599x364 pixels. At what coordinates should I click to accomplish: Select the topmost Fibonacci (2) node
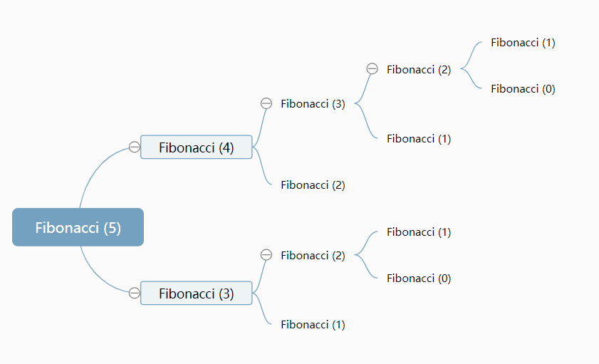point(419,70)
